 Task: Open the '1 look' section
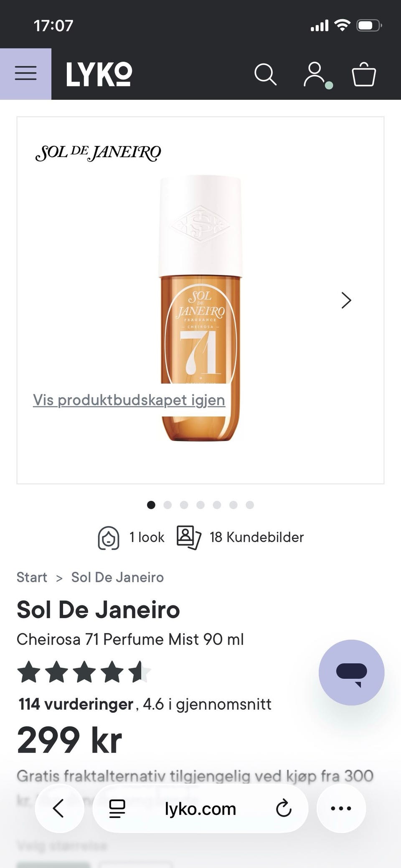pos(131,537)
